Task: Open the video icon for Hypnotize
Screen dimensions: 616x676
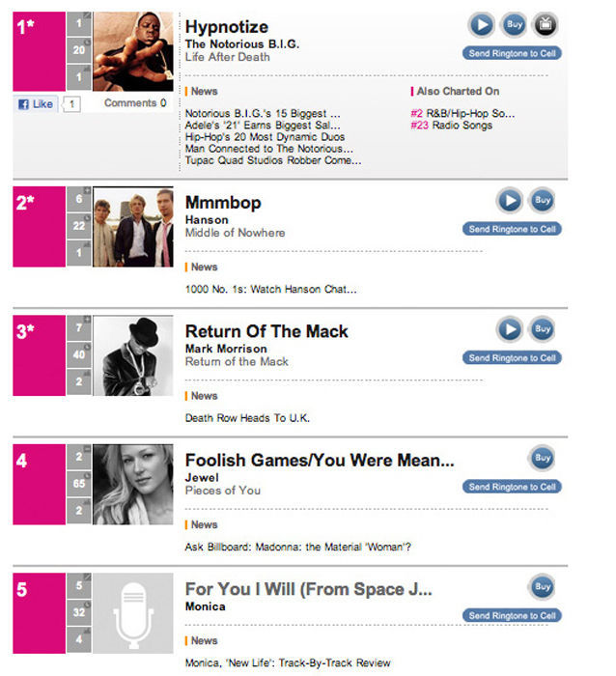Action: tap(545, 25)
